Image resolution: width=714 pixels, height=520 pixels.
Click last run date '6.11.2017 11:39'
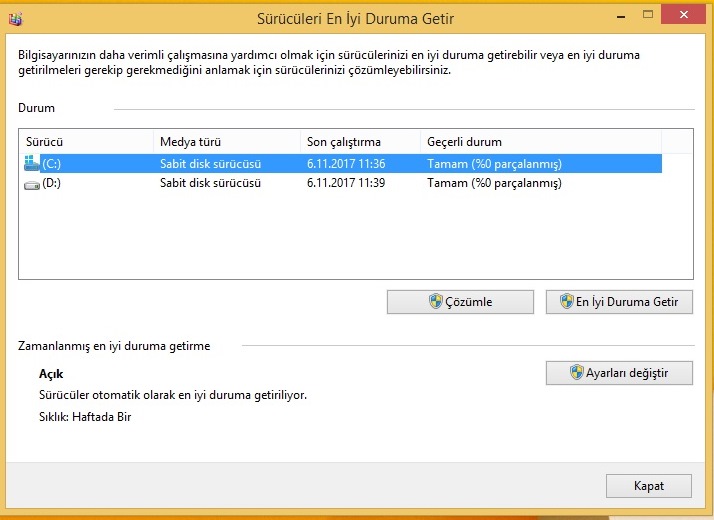click(346, 183)
